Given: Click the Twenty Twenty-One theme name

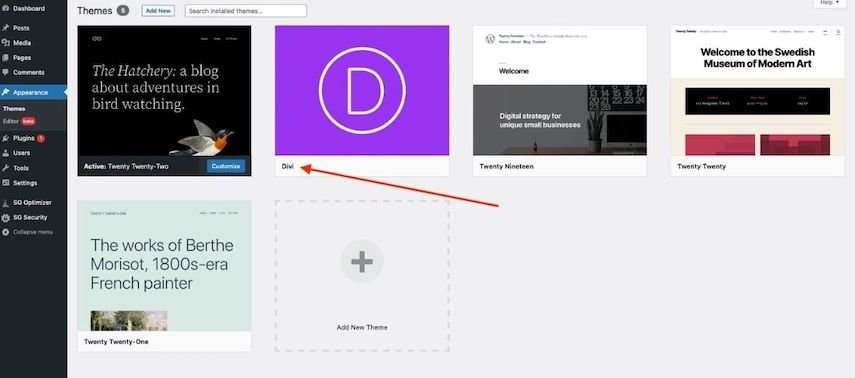Looking at the screenshot, I should point(116,341).
